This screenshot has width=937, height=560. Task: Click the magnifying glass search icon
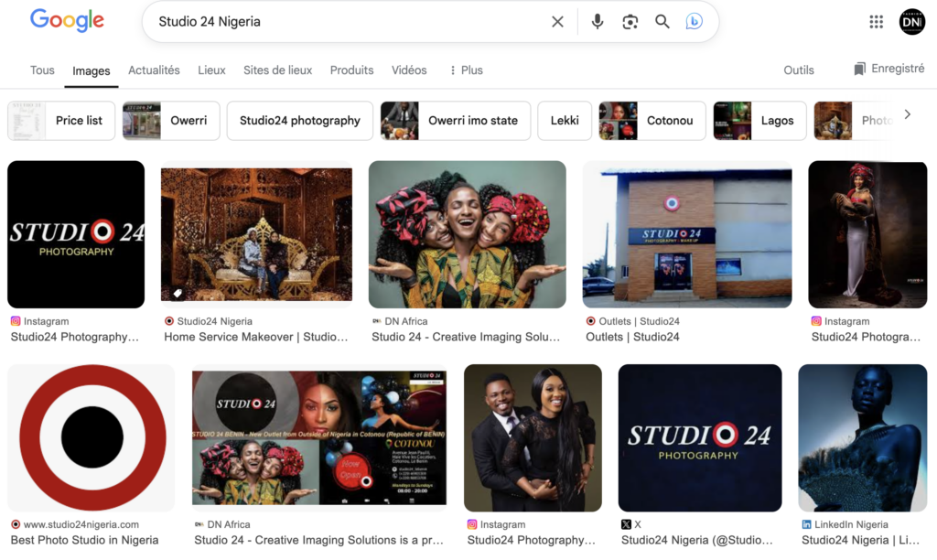pos(662,22)
